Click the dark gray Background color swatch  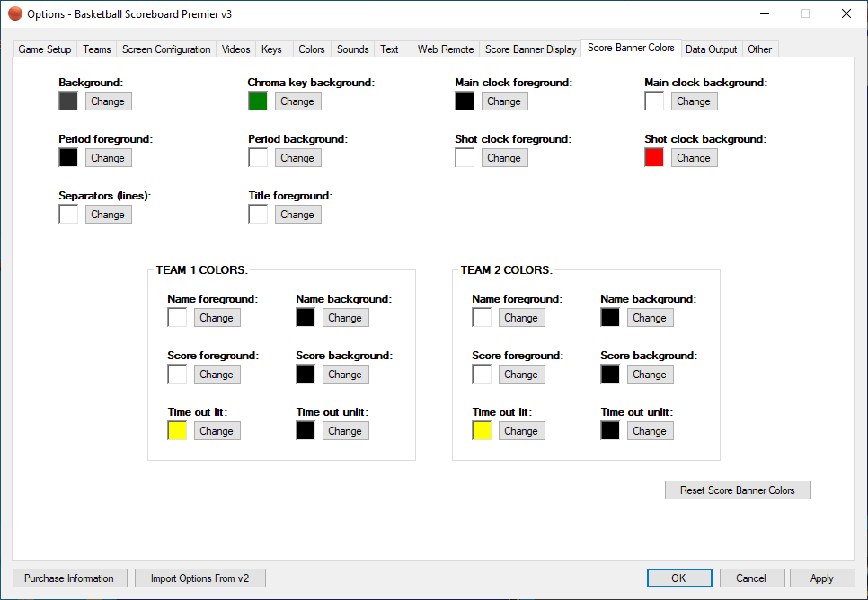tap(68, 101)
